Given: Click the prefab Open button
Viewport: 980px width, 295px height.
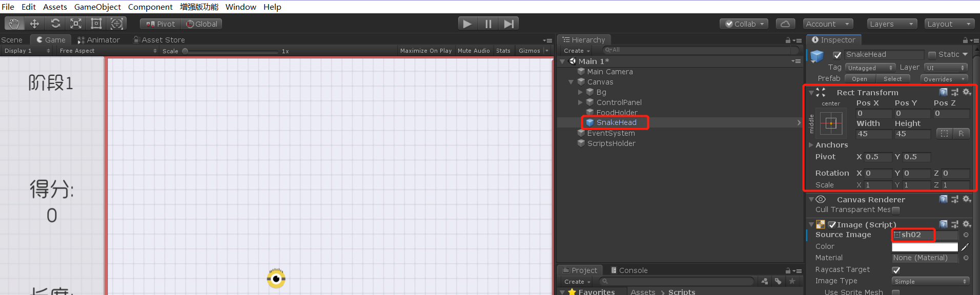Looking at the screenshot, I should 860,79.
